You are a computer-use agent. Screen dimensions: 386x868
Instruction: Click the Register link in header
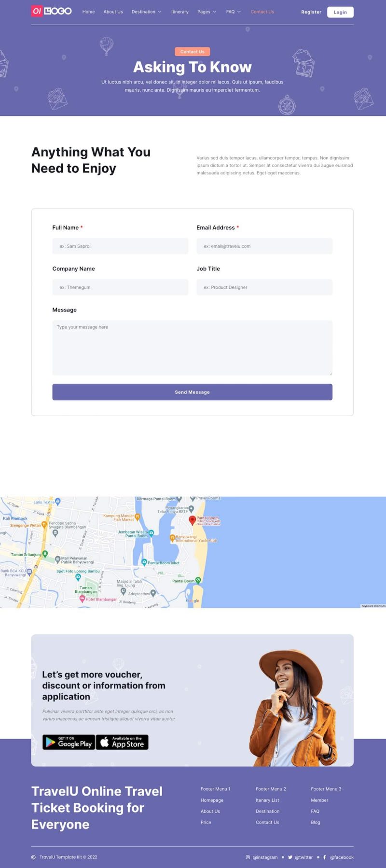click(x=311, y=12)
